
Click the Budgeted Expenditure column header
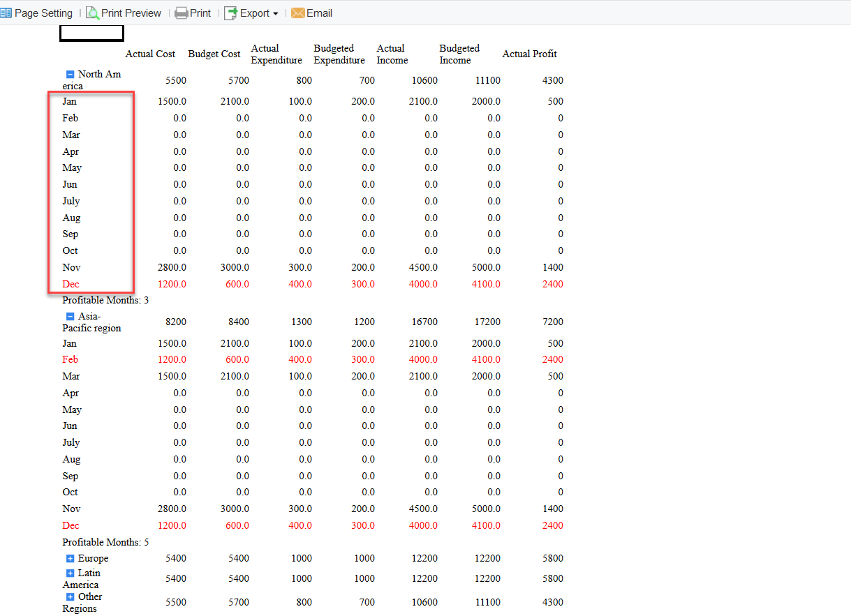339,54
